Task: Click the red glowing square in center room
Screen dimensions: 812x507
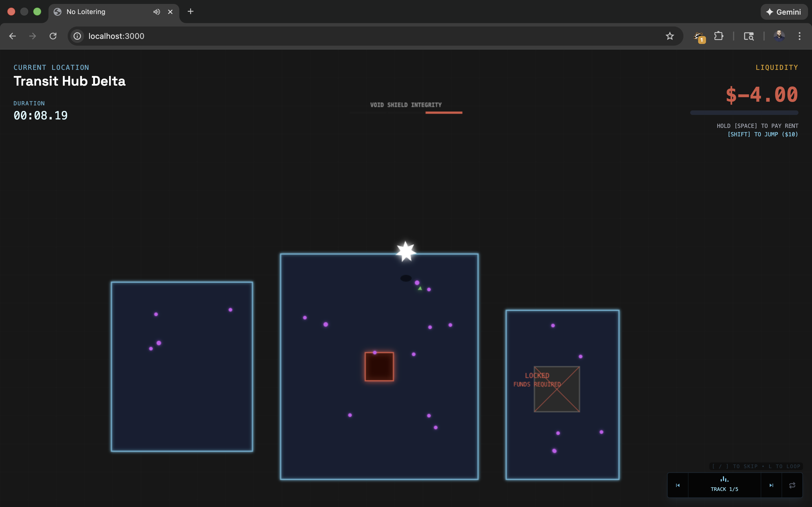Action: coord(379,366)
